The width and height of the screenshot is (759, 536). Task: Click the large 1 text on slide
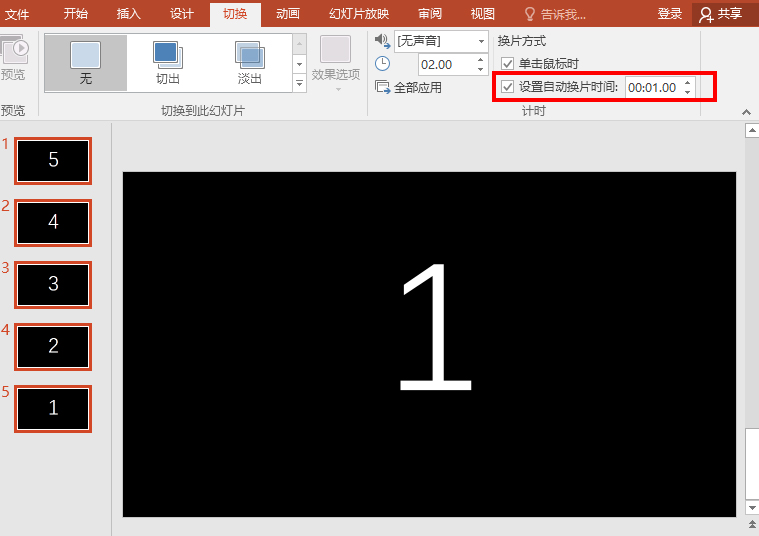tap(435, 327)
